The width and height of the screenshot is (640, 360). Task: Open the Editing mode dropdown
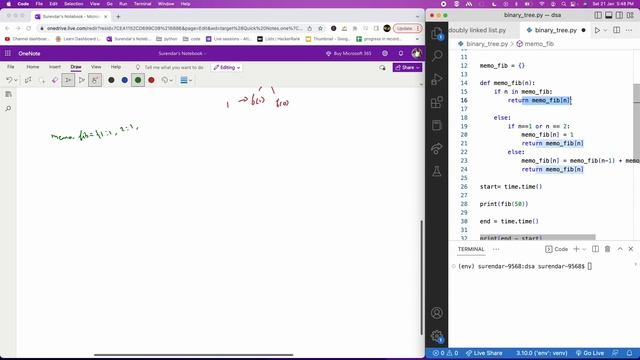click(227, 67)
